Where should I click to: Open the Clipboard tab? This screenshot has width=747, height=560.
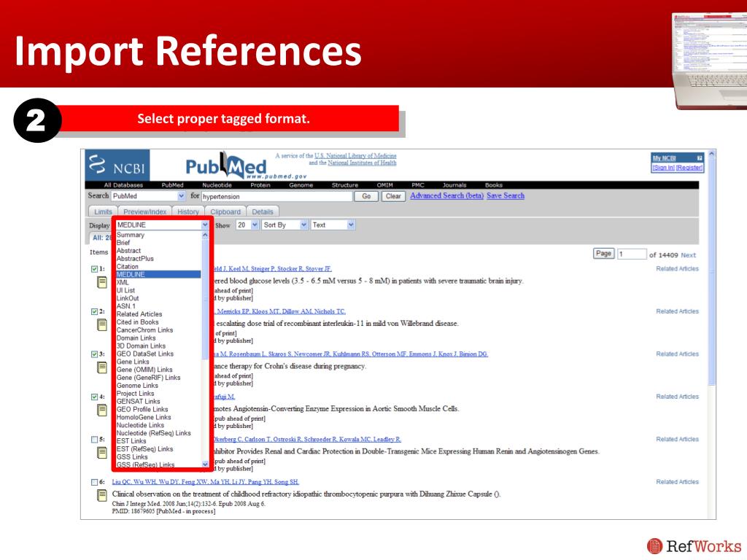225,211
